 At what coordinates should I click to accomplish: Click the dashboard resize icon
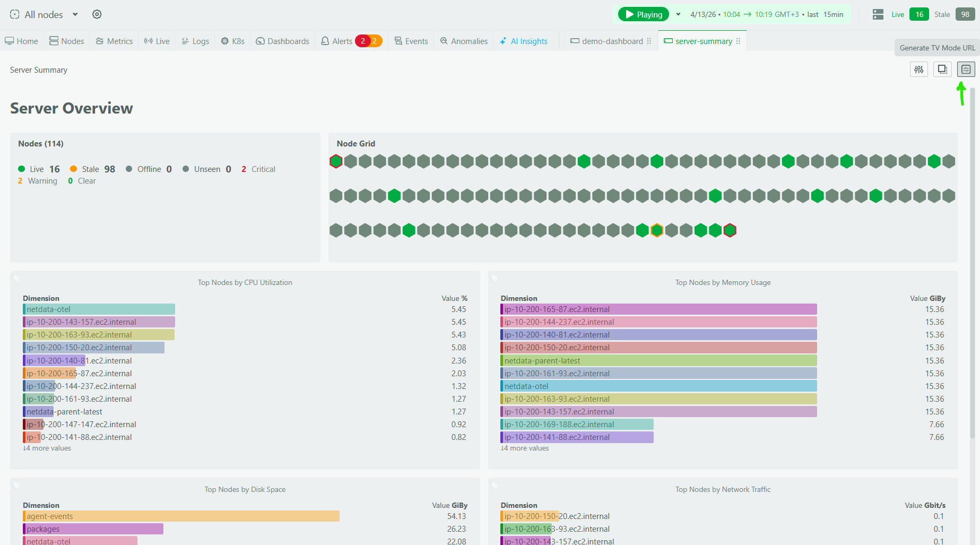[x=942, y=69]
